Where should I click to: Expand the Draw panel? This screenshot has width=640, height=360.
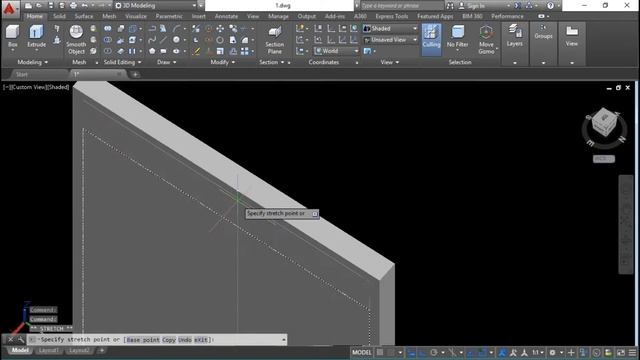click(x=167, y=62)
